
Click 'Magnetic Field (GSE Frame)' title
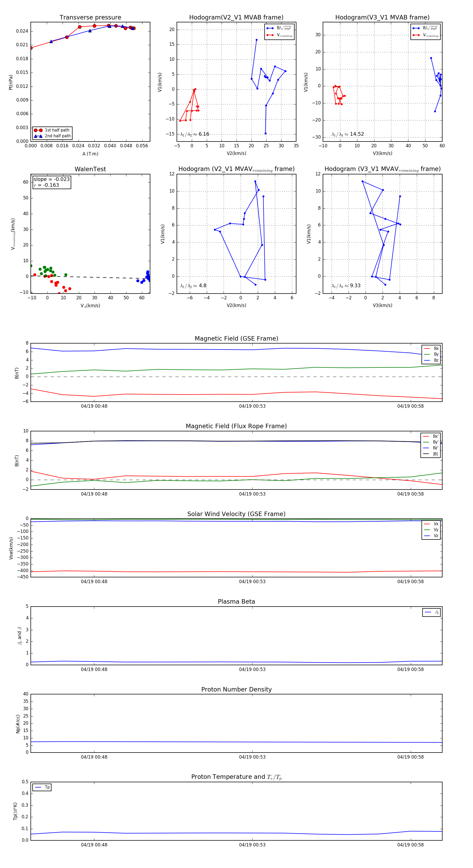point(236,339)
